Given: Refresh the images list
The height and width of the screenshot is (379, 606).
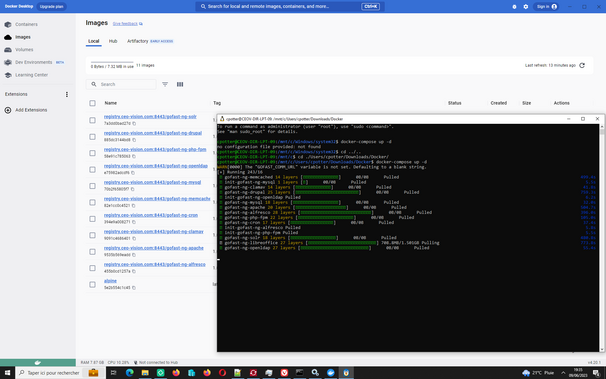Looking at the screenshot, I should click(582, 65).
